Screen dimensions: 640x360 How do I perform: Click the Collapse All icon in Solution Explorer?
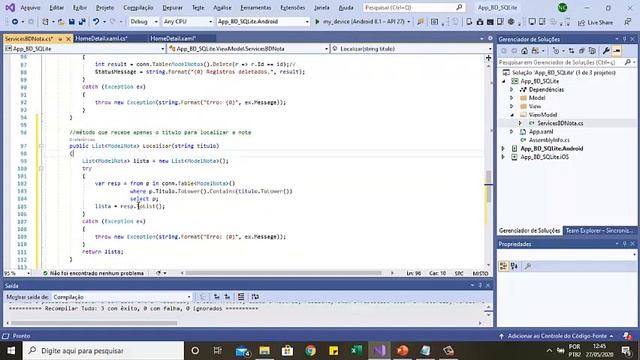[582, 51]
